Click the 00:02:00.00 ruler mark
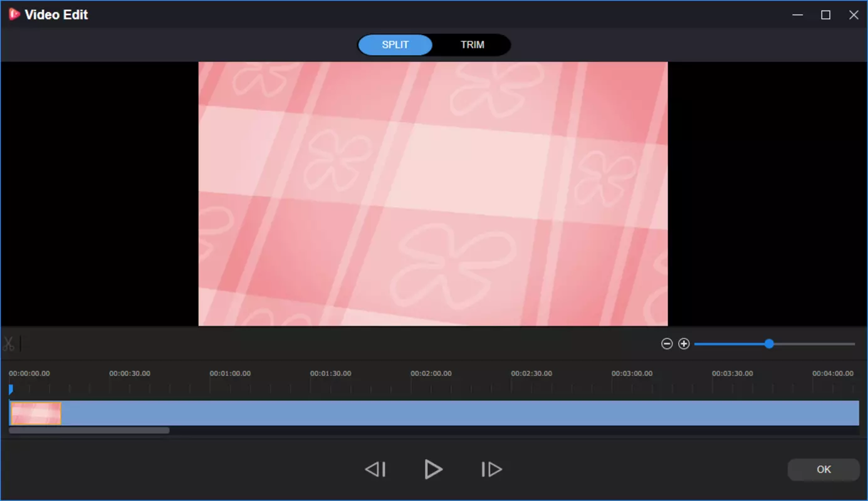 [x=431, y=373]
